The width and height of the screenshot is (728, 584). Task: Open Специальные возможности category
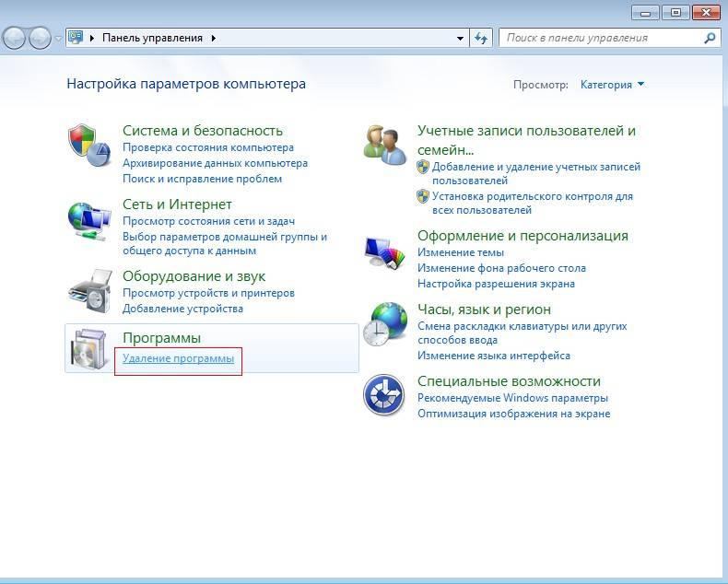(509, 381)
